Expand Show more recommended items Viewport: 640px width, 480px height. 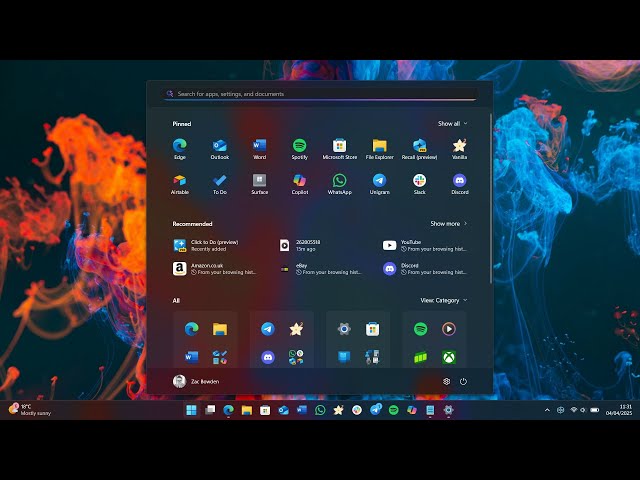(x=449, y=224)
